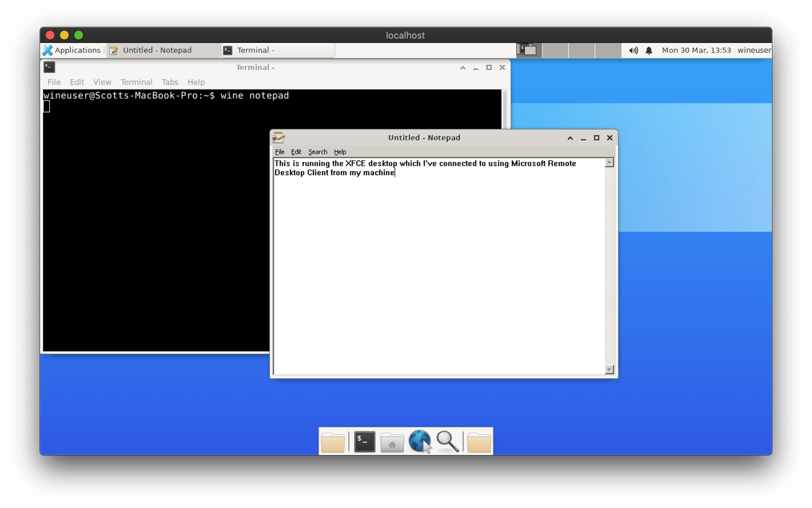This screenshot has height=508, width=812.
Task: Open the Notepad File menu
Action: click(280, 152)
